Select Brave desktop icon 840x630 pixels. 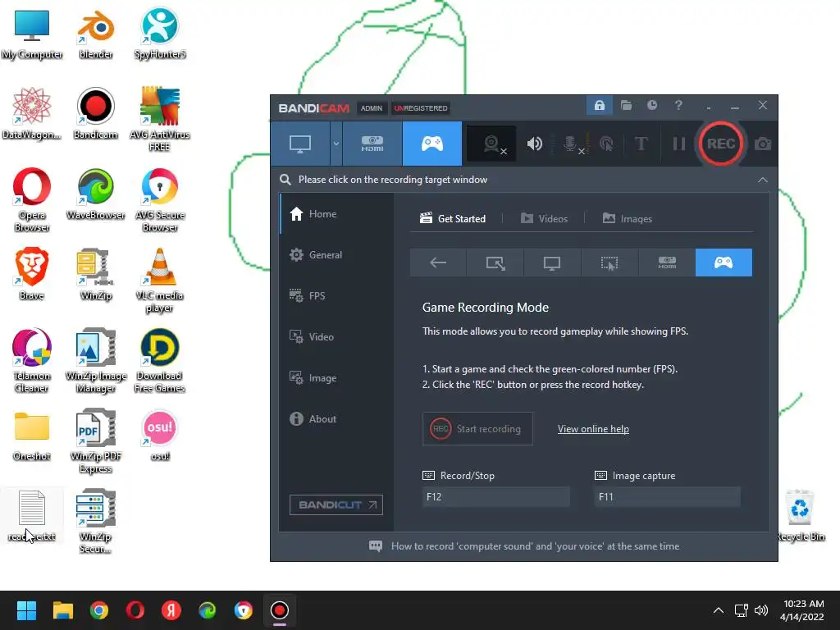[32, 274]
